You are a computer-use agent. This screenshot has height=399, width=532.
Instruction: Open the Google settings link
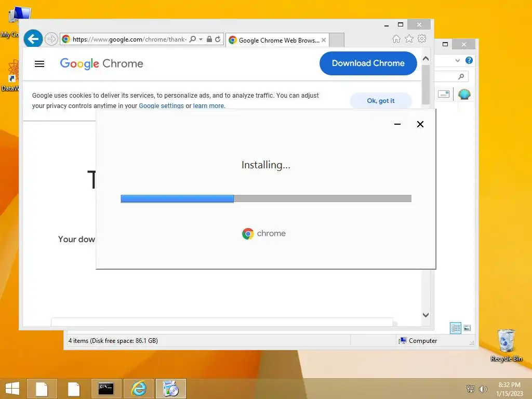tap(161, 106)
